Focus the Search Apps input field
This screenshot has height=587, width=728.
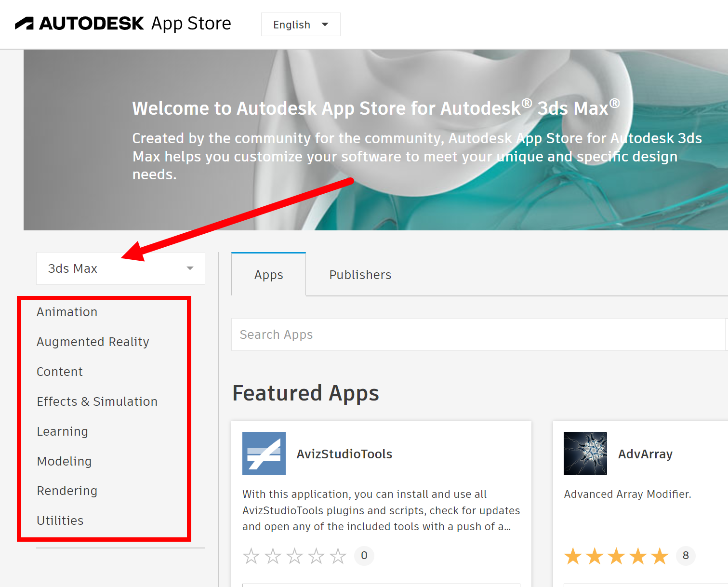(x=478, y=334)
